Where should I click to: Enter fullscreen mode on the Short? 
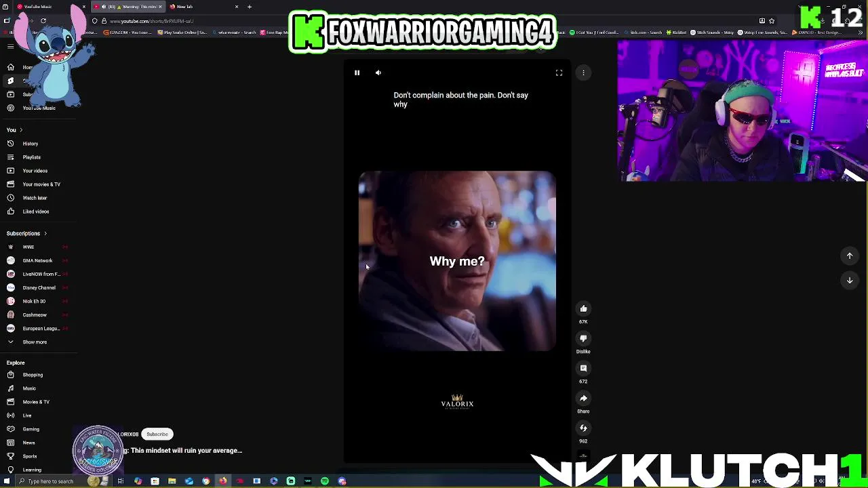(x=559, y=73)
